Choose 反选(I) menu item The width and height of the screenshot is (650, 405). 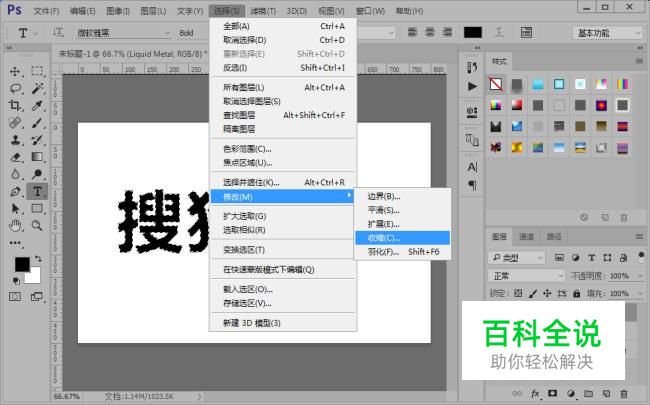[284, 68]
